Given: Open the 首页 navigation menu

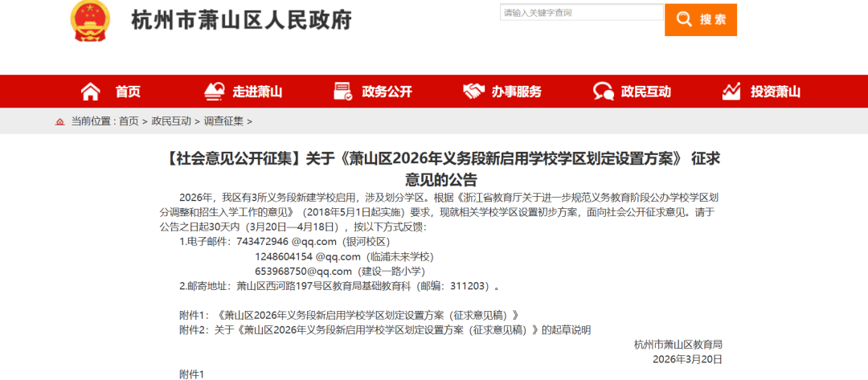Looking at the screenshot, I should [128, 92].
